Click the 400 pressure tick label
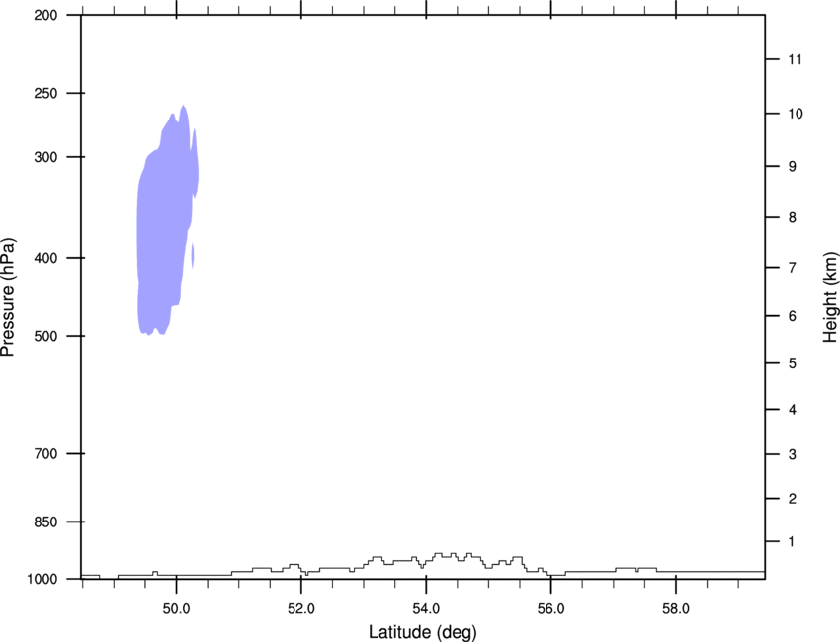Screen dimensions: 840x642 click(45, 258)
